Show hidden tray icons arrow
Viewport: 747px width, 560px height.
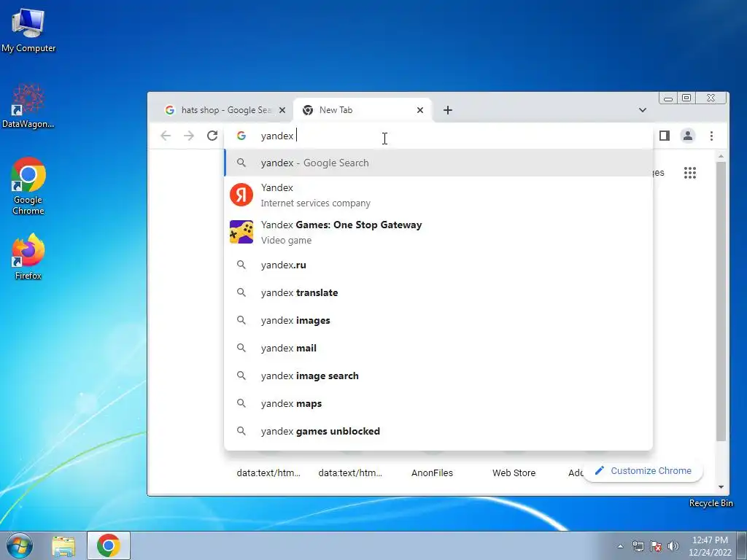pyautogui.click(x=620, y=546)
